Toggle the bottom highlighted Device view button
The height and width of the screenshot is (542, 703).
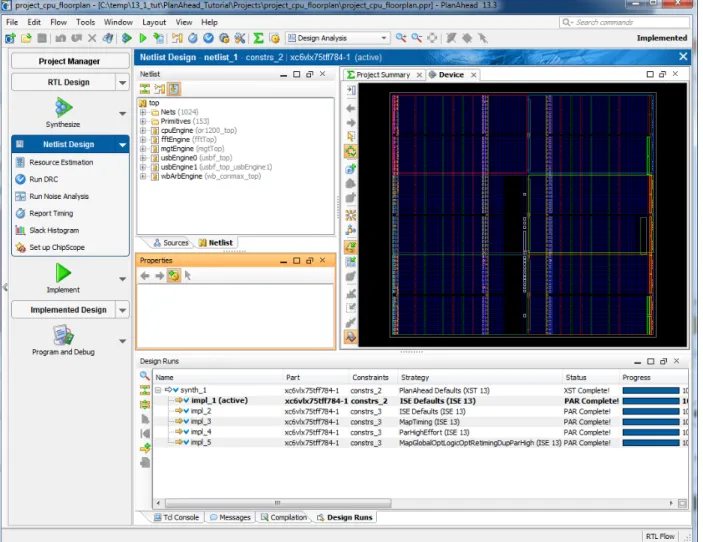point(351,336)
